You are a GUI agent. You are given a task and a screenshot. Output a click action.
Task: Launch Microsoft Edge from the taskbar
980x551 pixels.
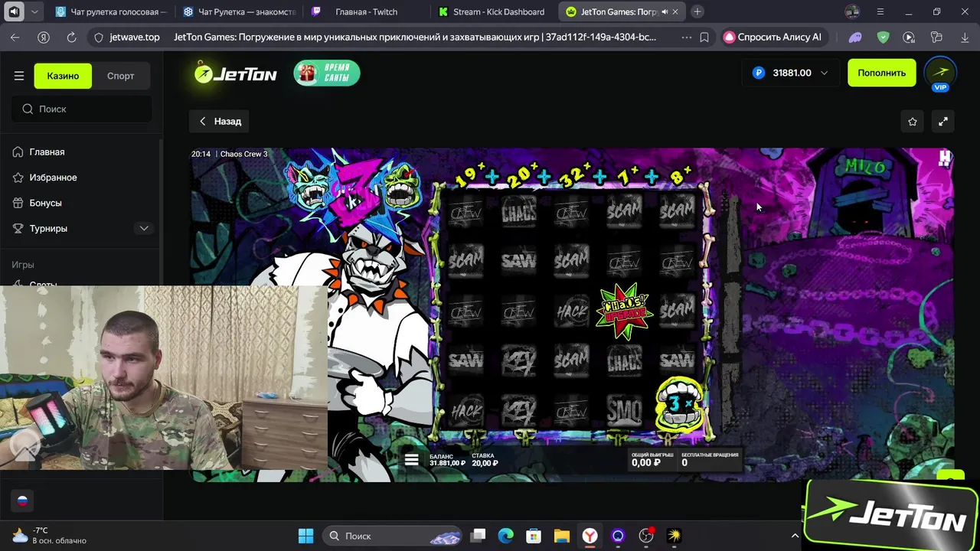click(506, 536)
